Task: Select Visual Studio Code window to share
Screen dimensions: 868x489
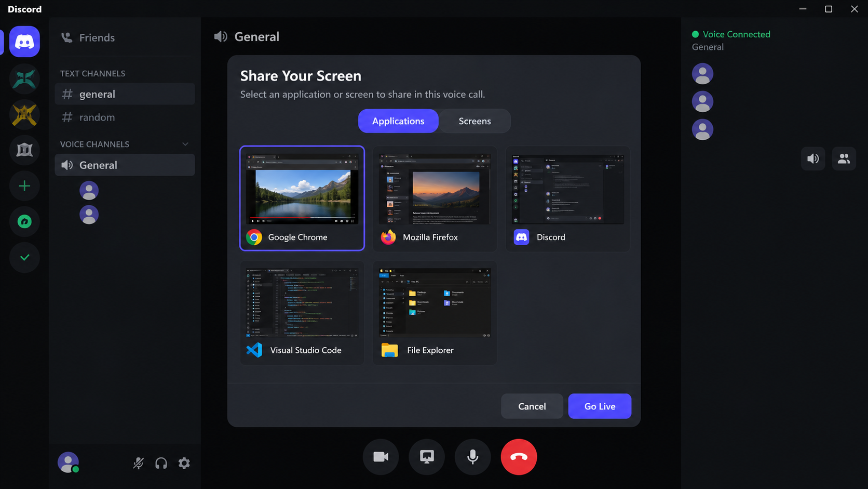Action: click(x=302, y=312)
